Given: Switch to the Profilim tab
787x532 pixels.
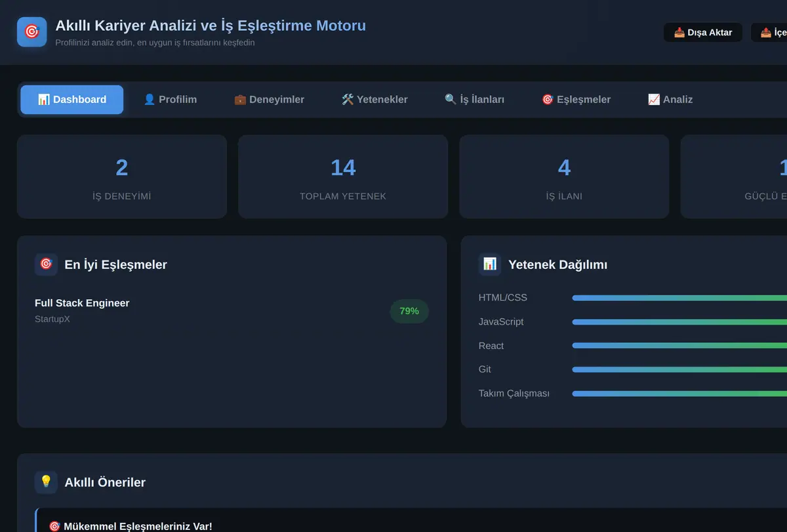Looking at the screenshot, I should tap(170, 100).
